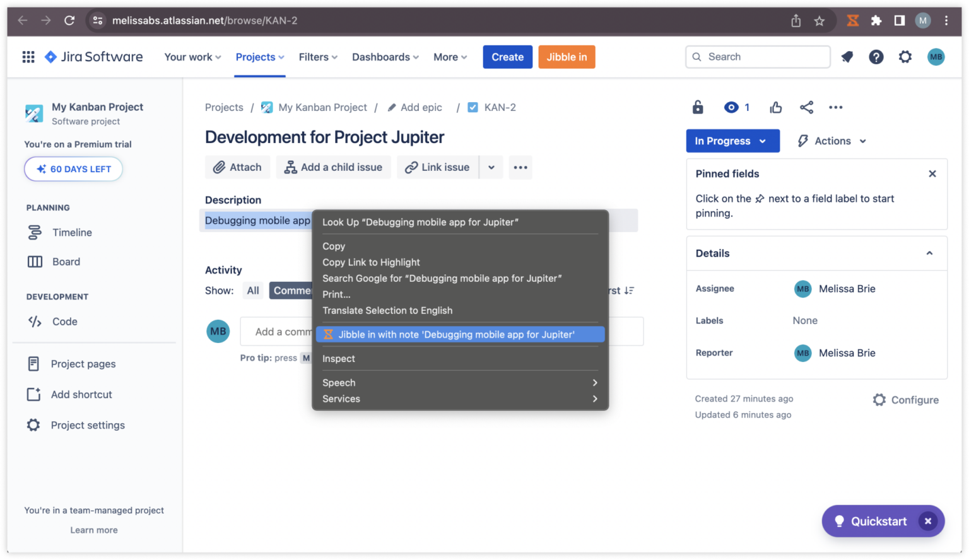The image size is (969, 560).
Task: Expand the Actions dropdown
Action: pos(830,141)
